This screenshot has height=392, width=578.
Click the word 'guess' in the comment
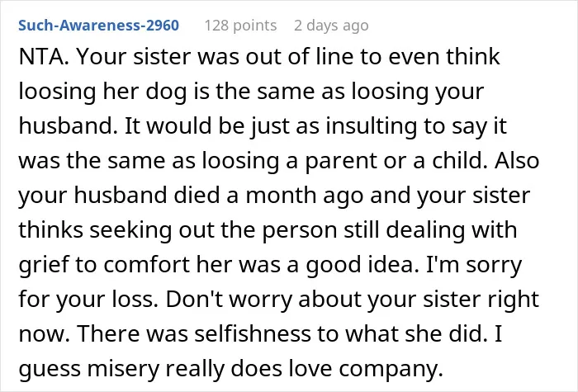tap(50, 369)
